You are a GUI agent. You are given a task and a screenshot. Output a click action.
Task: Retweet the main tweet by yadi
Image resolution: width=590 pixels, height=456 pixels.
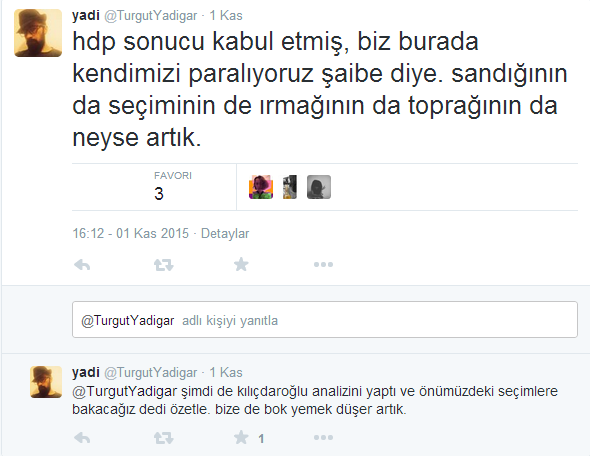click(x=164, y=265)
